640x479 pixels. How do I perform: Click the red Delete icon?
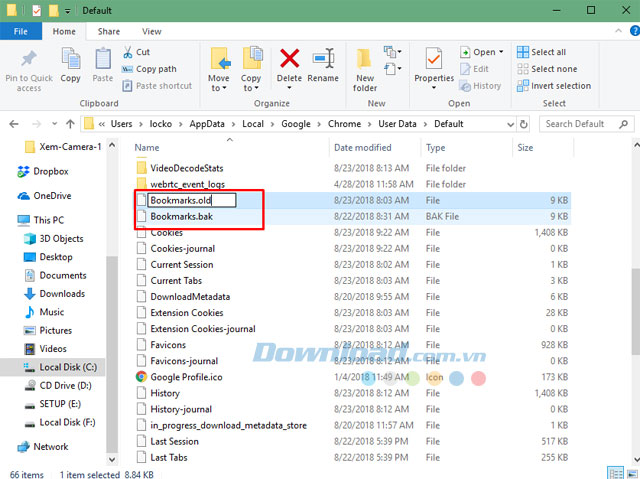click(289, 59)
